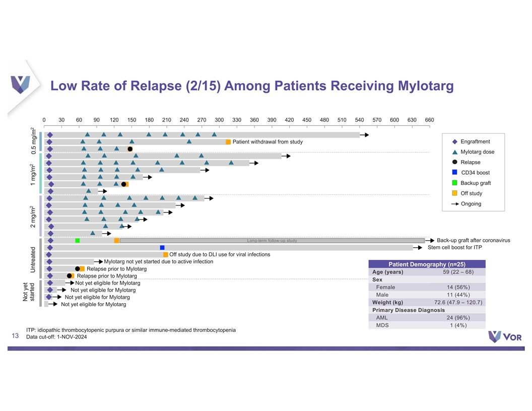Viewport: 532px width, 411px height.
Task: Click the Off study orange square legend
Action: tap(454, 193)
